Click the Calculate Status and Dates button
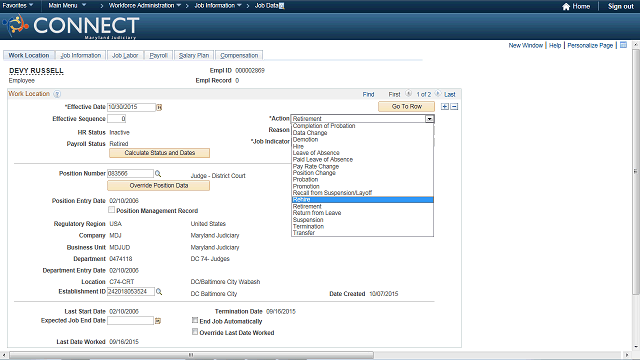This screenshot has width=640, height=360. pyautogui.click(x=160, y=153)
